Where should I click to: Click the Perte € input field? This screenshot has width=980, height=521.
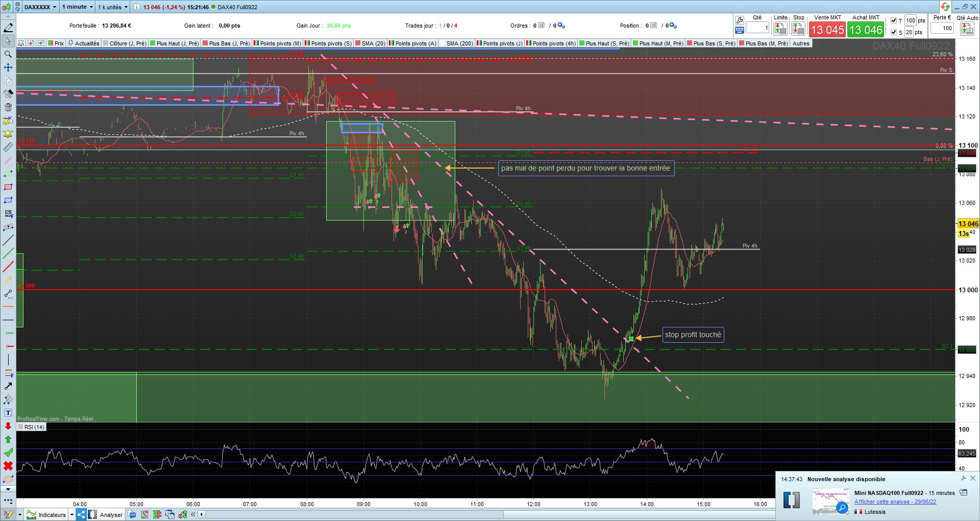click(942, 28)
